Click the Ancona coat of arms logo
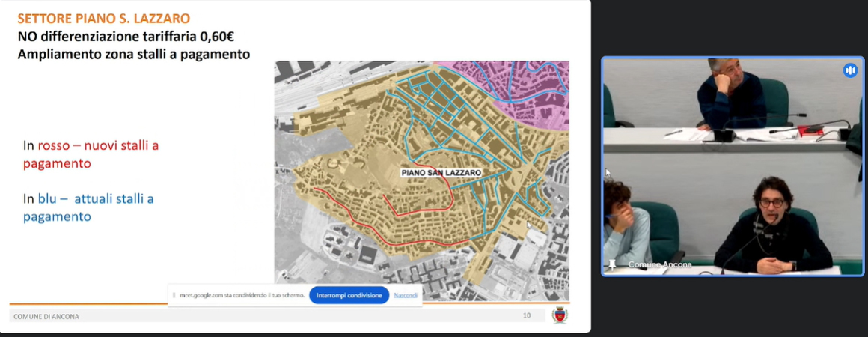Screen dimensions: 868x337 pos(558,316)
